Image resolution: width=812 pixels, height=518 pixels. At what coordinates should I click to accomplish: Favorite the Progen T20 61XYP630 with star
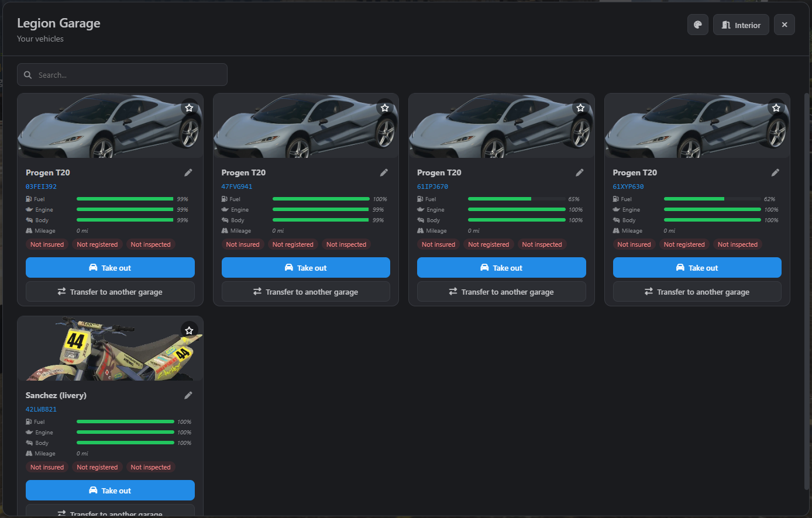(776, 108)
